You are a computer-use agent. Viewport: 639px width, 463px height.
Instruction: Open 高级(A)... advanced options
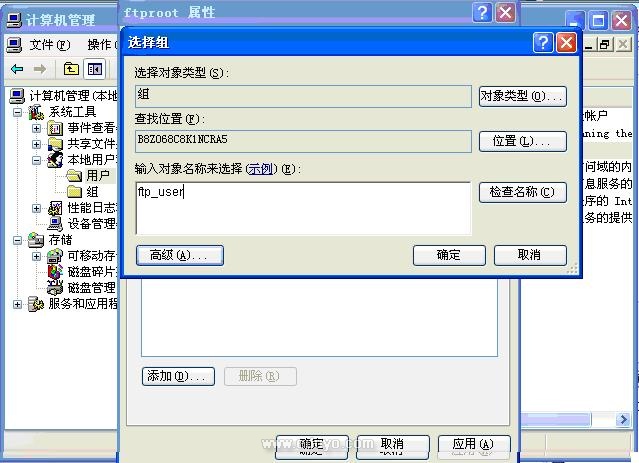pyautogui.click(x=179, y=255)
